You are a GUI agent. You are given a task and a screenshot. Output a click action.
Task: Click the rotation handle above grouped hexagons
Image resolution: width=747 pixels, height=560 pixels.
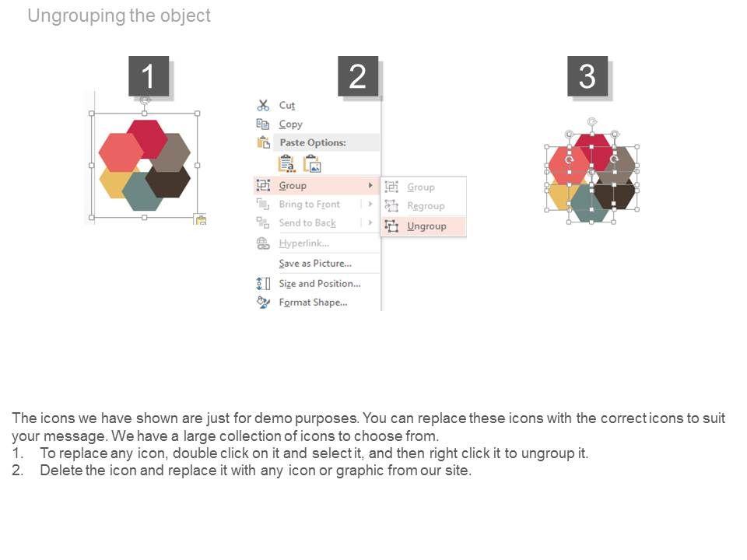[145, 100]
